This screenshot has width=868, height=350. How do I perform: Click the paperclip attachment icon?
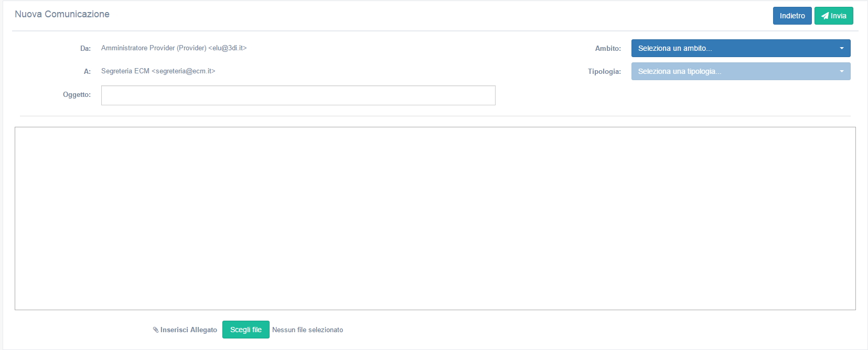[x=156, y=330]
